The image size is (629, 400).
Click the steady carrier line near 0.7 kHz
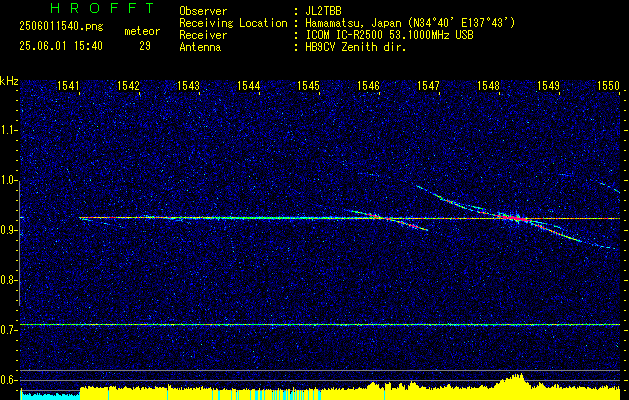(x=320, y=325)
